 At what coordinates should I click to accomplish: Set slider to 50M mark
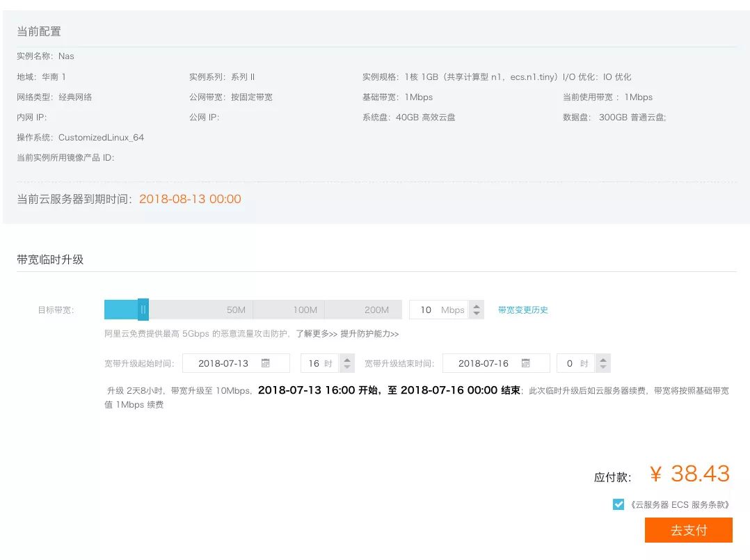(x=236, y=310)
